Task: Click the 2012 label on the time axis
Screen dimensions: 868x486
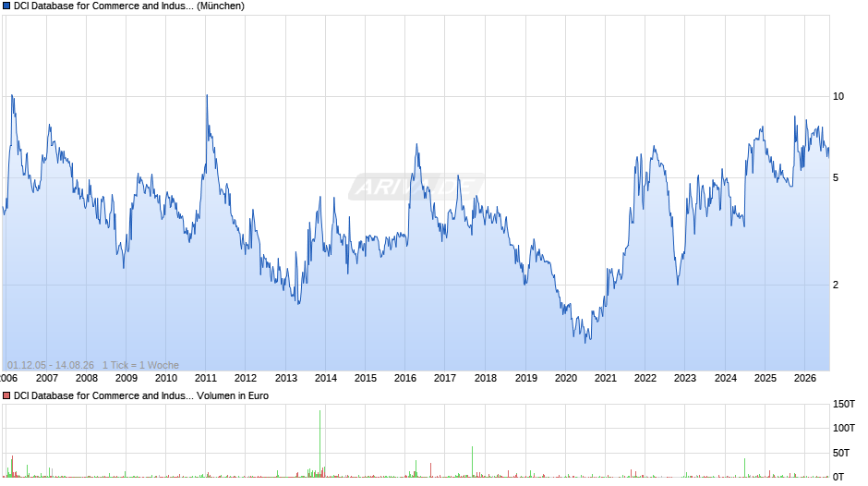Action: click(246, 378)
